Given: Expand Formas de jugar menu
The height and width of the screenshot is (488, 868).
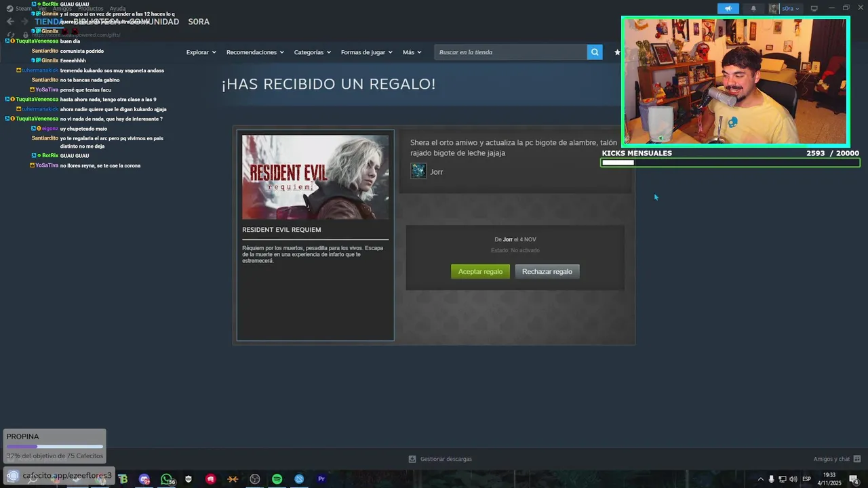Looking at the screenshot, I should pos(366,52).
